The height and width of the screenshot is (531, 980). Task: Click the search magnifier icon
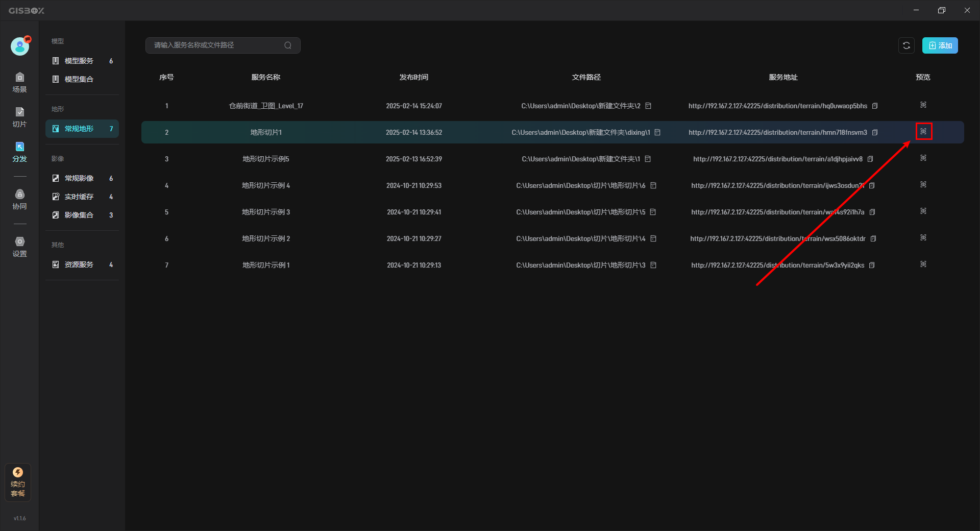coord(288,45)
